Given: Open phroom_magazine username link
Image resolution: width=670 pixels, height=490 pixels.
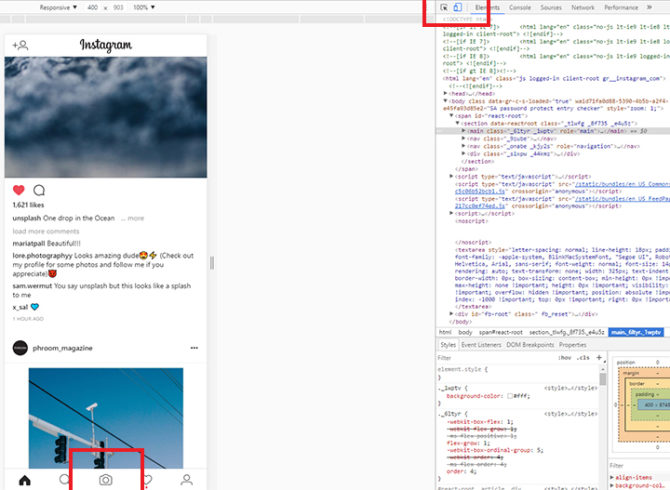Looking at the screenshot, I should (x=62, y=348).
